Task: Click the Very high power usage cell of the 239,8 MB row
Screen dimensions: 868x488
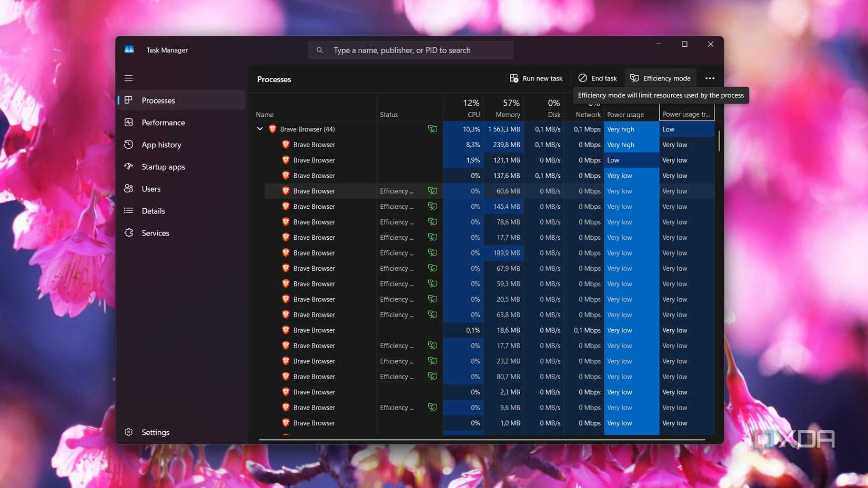Action: click(x=631, y=145)
